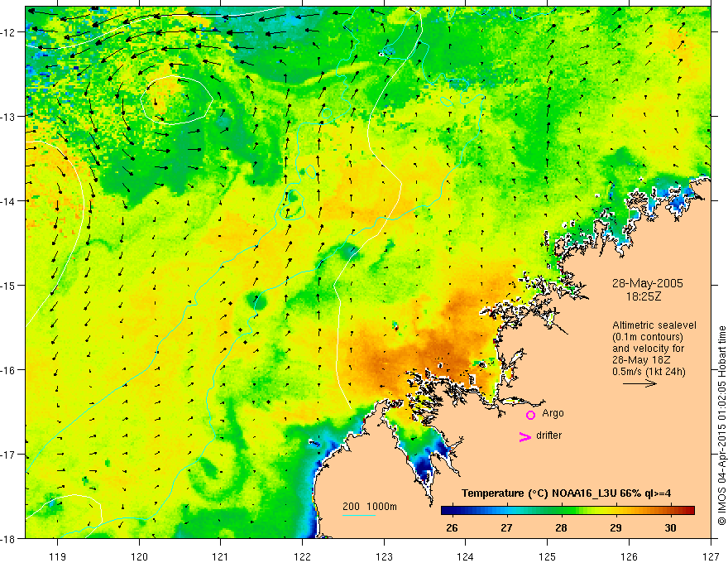Click the longitude axis label 126

pos(629,556)
